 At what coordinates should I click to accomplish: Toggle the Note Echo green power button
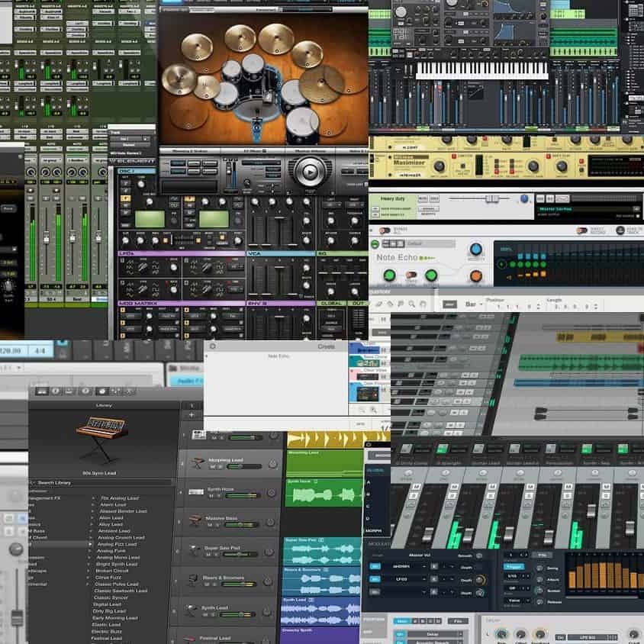tap(375, 244)
